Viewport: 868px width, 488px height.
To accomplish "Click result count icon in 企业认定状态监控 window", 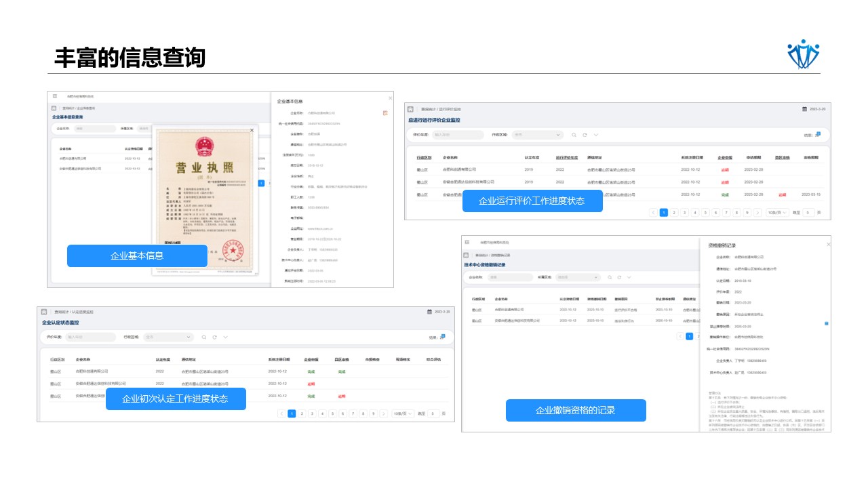I will tap(442, 336).
